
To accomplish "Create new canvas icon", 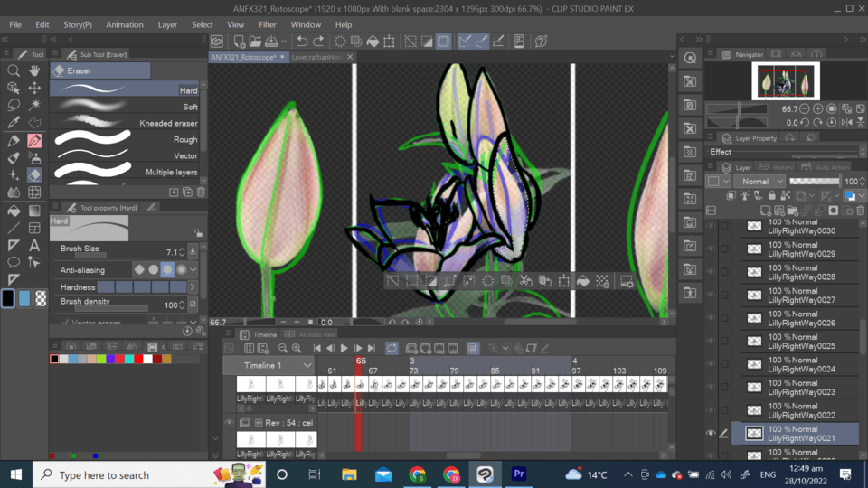I will [239, 42].
